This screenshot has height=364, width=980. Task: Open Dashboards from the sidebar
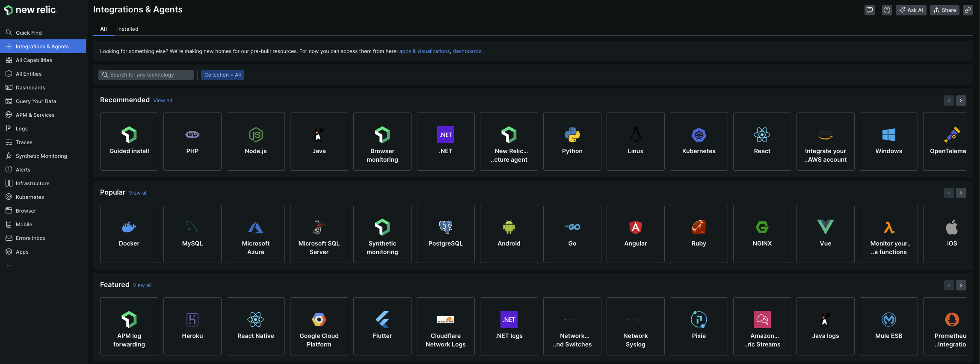pyautogui.click(x=30, y=88)
